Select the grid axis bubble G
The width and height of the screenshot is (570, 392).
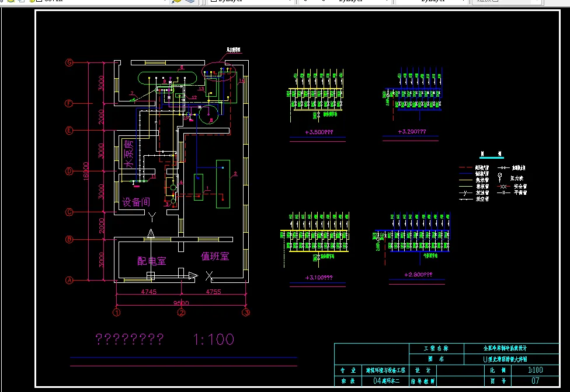69,62
